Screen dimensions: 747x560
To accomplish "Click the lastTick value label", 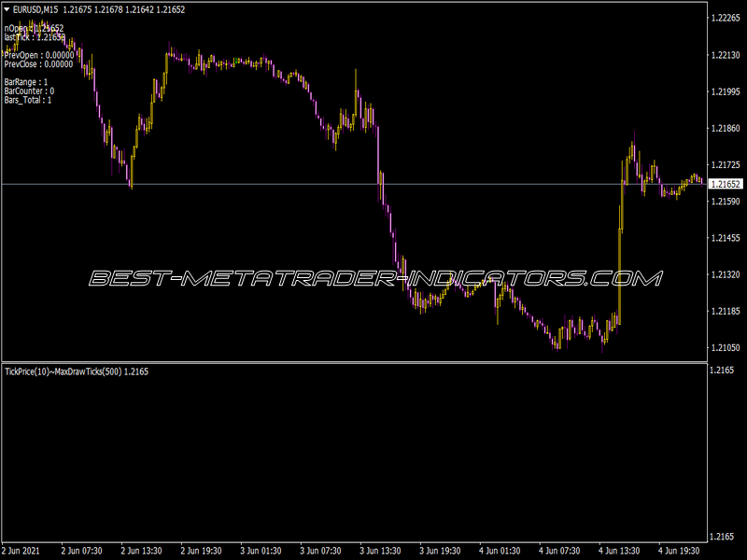I will pos(35,37).
